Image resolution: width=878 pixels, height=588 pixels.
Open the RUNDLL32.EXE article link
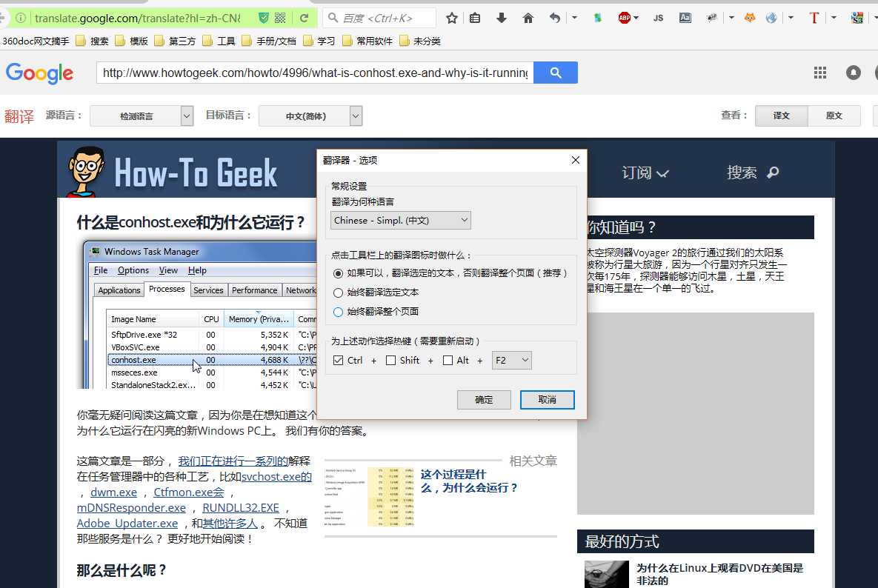(x=241, y=508)
